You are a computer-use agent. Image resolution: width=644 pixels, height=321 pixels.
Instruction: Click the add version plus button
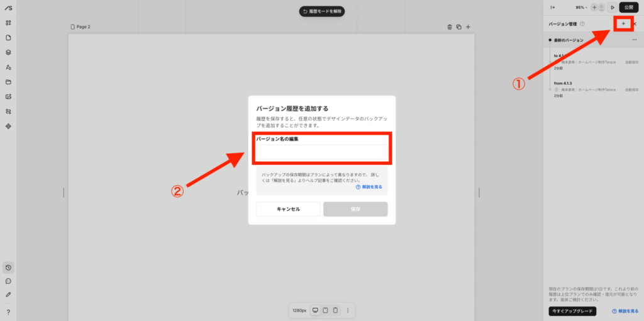(x=623, y=24)
